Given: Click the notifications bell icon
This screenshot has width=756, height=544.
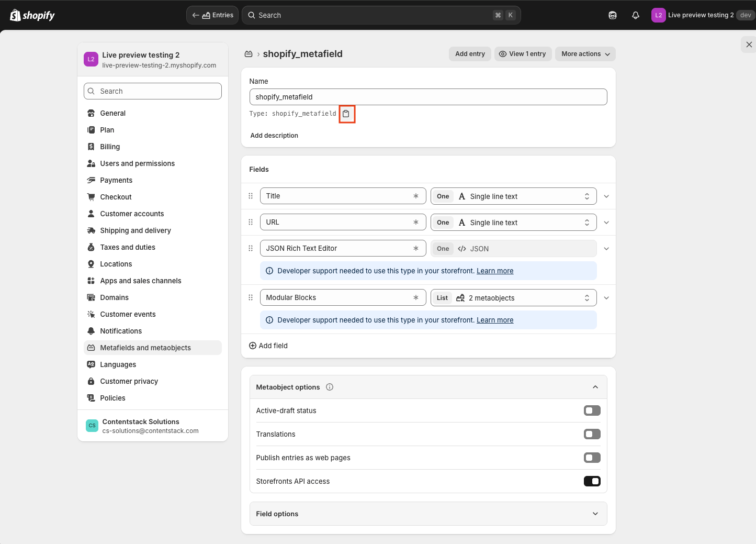Looking at the screenshot, I should [635, 15].
